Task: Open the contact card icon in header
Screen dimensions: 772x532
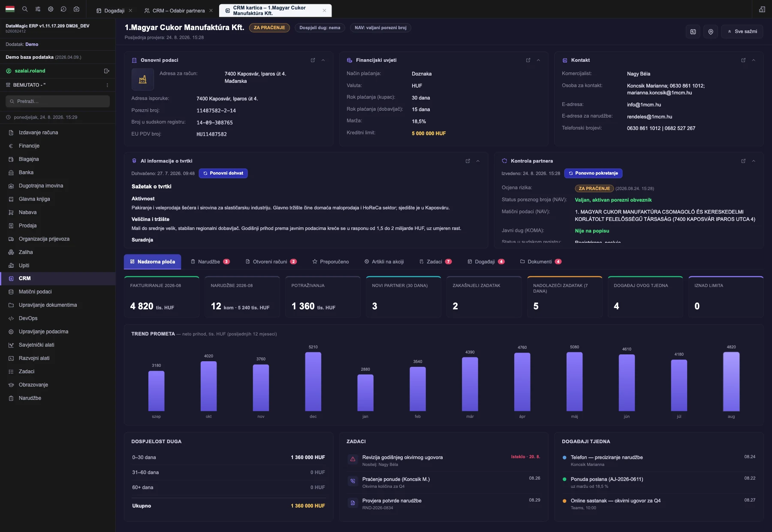Action: pyautogui.click(x=693, y=31)
